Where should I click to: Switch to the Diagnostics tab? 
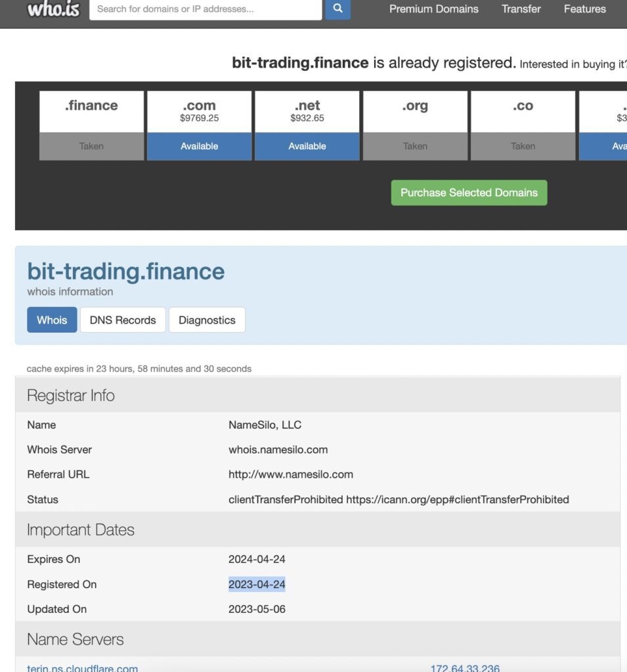click(207, 320)
